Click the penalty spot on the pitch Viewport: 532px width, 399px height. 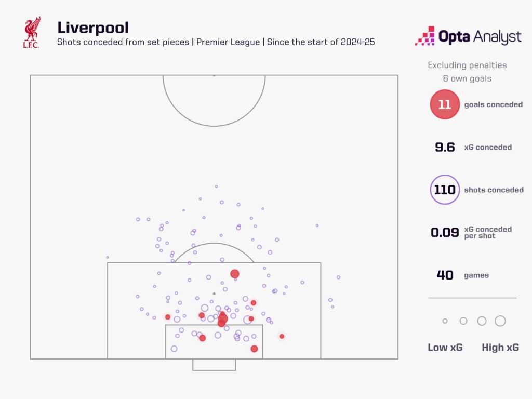[214, 294]
